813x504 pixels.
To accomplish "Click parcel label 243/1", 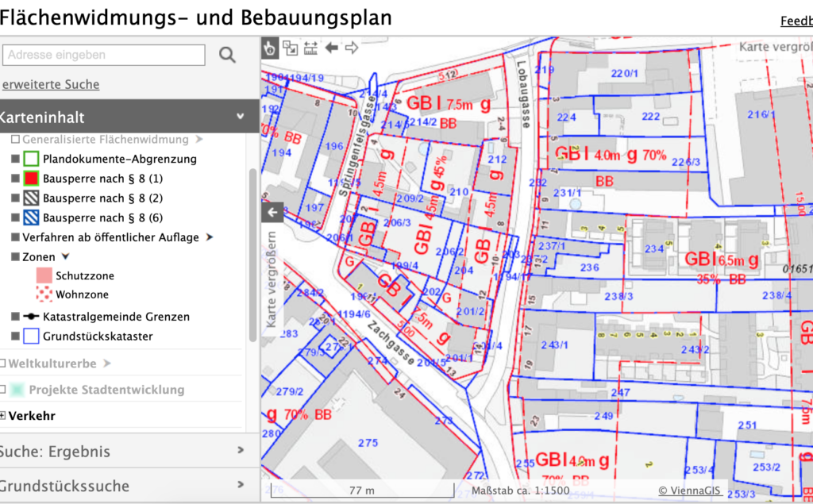I will tap(554, 344).
